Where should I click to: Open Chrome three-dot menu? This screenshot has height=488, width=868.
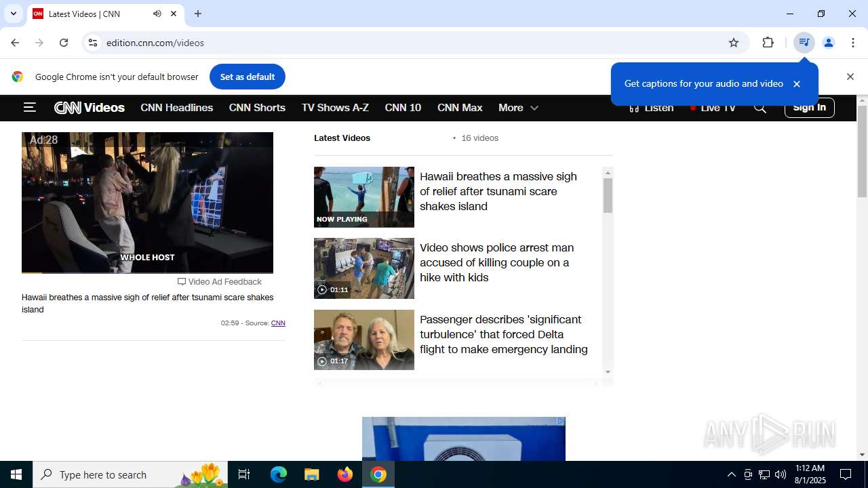tap(853, 43)
